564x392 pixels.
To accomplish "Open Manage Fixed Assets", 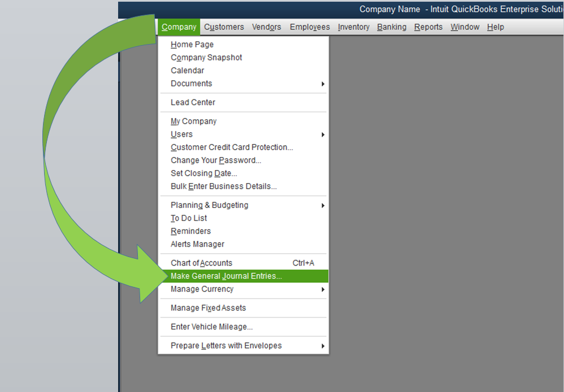I will 208,308.
